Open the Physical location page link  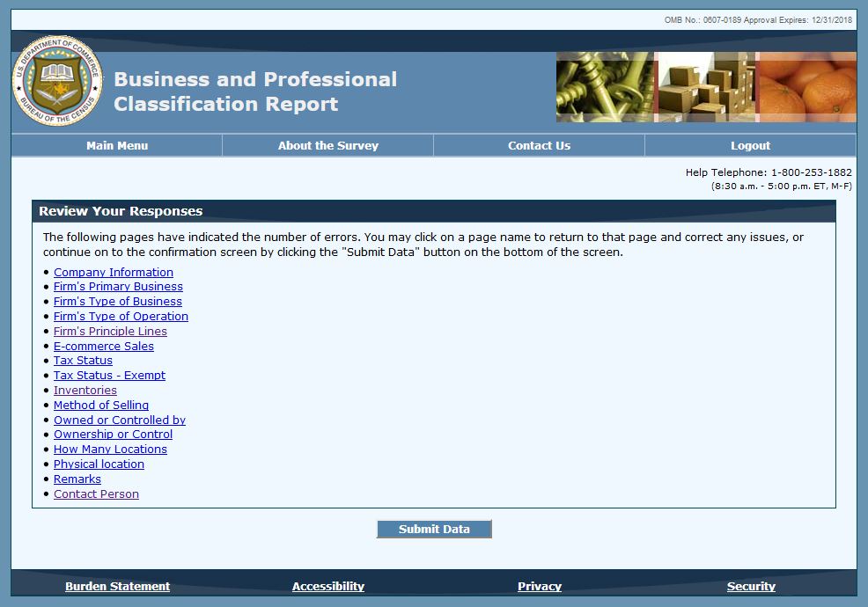pos(99,464)
